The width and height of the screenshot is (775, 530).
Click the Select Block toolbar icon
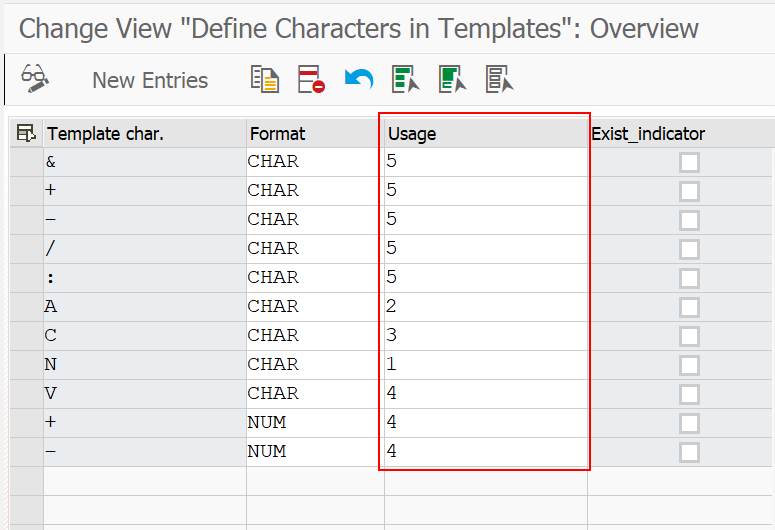pyautogui.click(x=452, y=79)
